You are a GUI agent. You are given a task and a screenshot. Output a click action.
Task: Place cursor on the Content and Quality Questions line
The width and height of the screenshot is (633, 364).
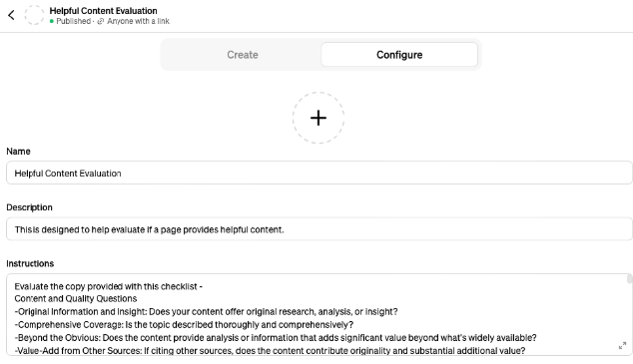tap(76, 299)
